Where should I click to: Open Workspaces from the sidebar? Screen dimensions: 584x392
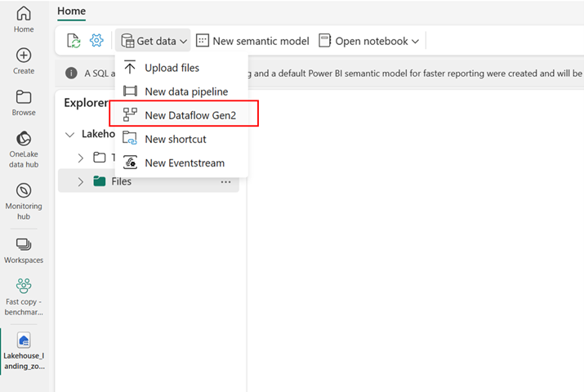(24, 251)
